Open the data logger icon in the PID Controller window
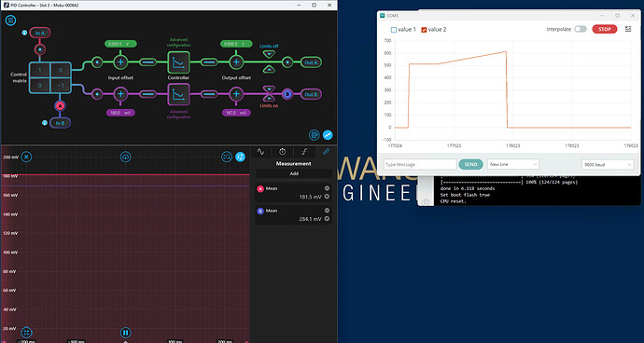Image resolution: width=644 pixels, height=343 pixels. [315, 134]
